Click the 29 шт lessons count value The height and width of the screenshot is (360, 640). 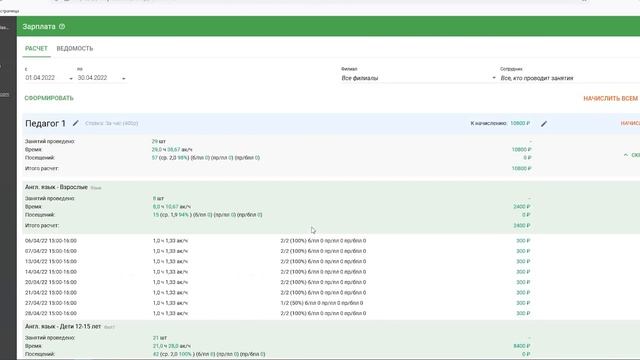tap(159, 141)
